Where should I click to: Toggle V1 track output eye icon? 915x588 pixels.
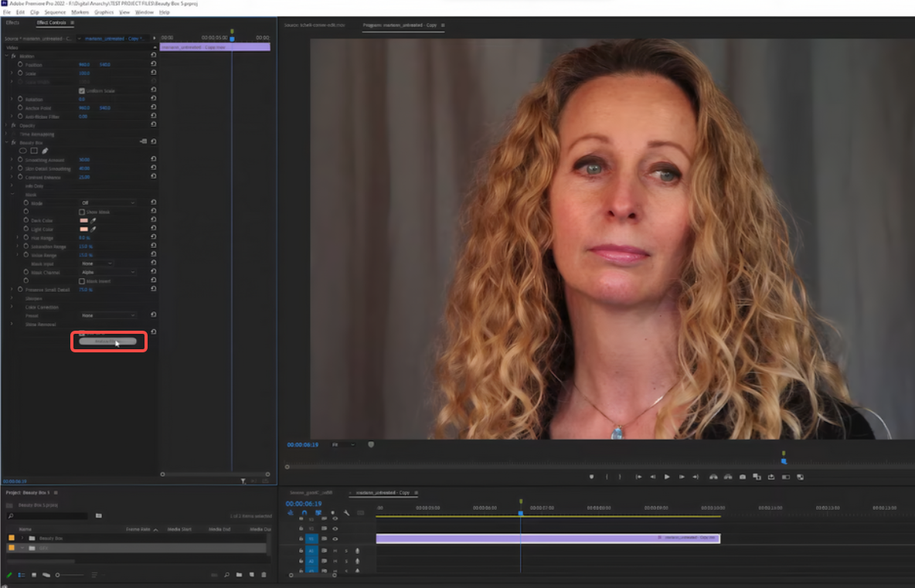coord(335,539)
